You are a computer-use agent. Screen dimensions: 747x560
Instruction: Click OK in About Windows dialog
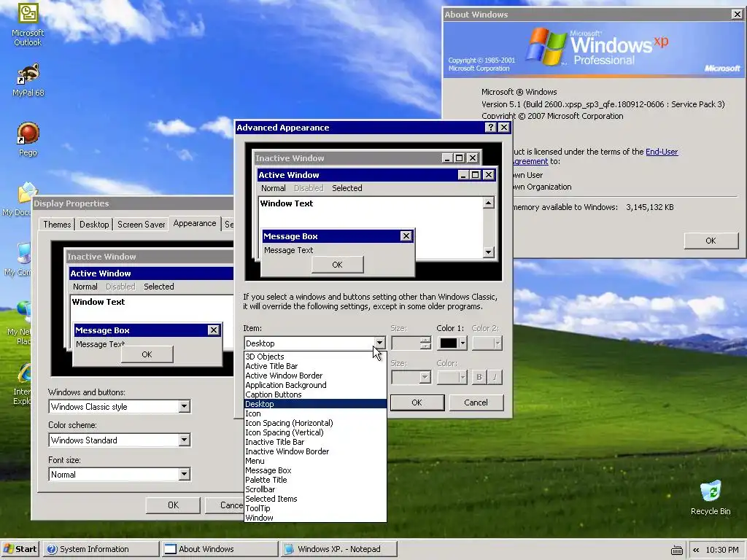[x=711, y=241]
